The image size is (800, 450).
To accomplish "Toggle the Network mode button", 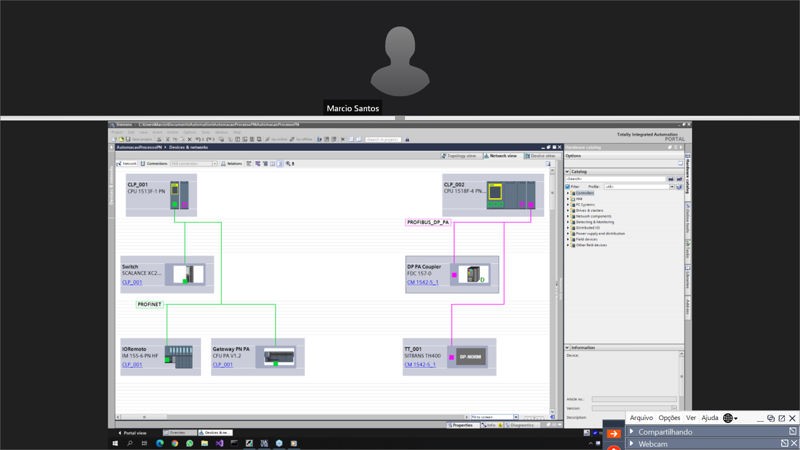I will pyautogui.click(x=127, y=164).
